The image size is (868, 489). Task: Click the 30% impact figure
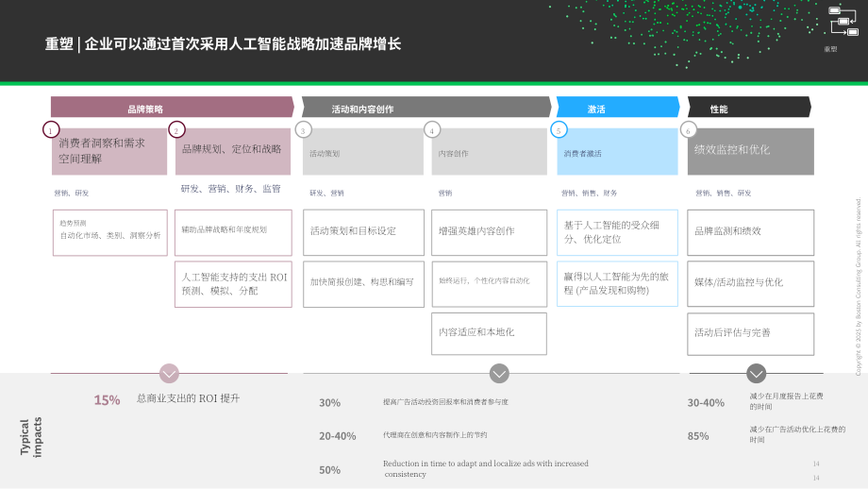329,402
